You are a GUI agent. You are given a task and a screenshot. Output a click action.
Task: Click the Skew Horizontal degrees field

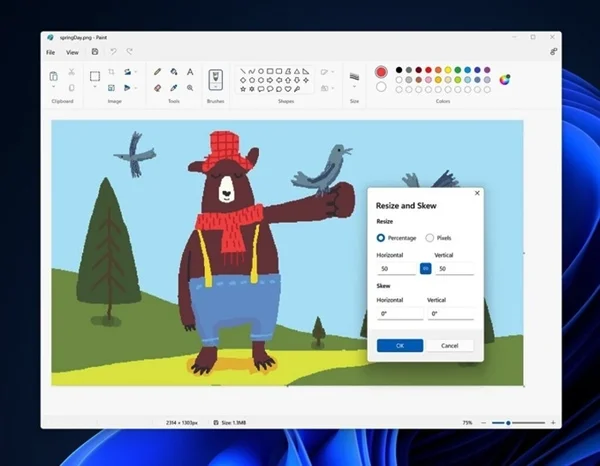tap(400, 313)
